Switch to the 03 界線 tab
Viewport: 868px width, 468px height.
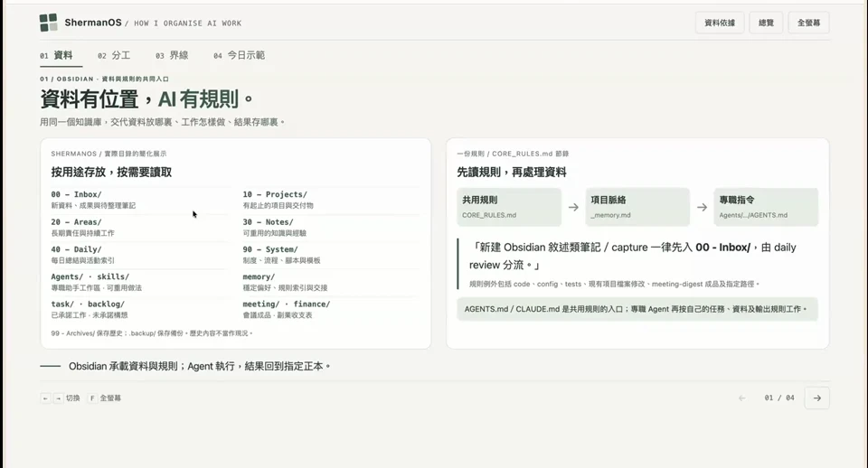(172, 55)
